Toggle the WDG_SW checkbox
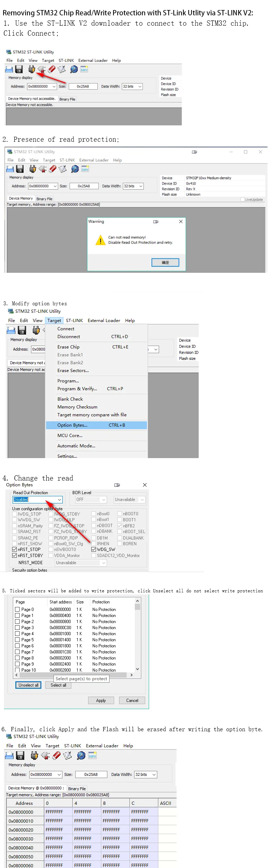270x868 pixels. coord(93,549)
